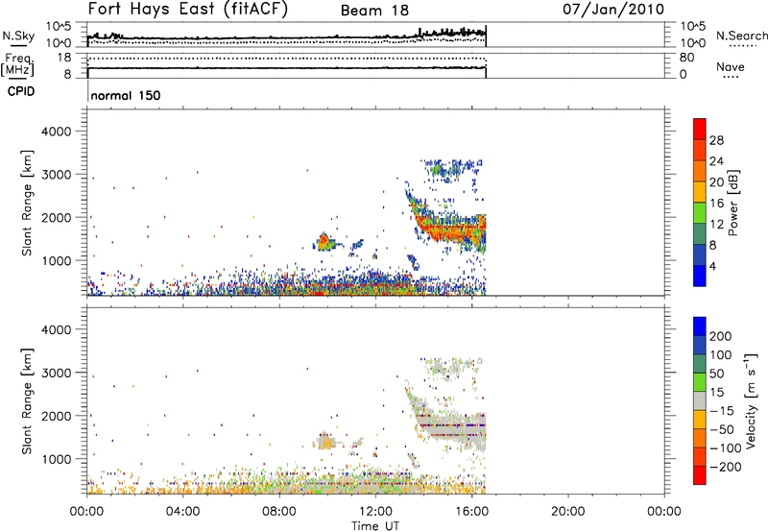This screenshot has width=768, height=532.
Task: Pick the teal Velocity segment between 50 and 100
Action: point(700,364)
